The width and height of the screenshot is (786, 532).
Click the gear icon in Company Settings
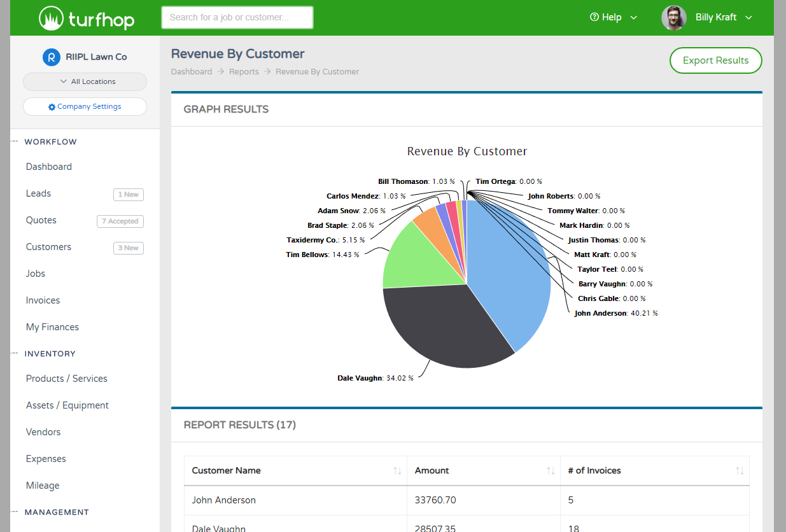coord(52,107)
